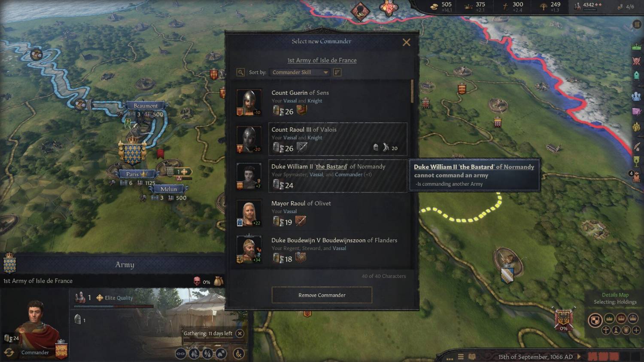Expand more map modes with the plus icon
This screenshot has height=362, width=644.
point(636,330)
